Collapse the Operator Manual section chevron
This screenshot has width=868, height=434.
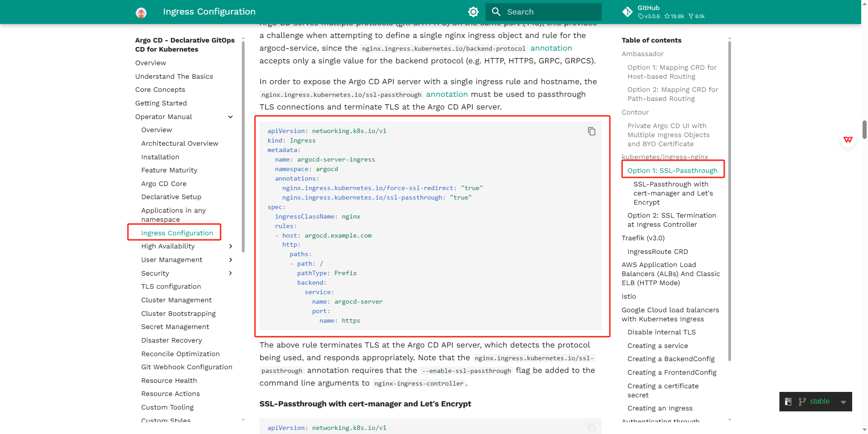pos(231,117)
